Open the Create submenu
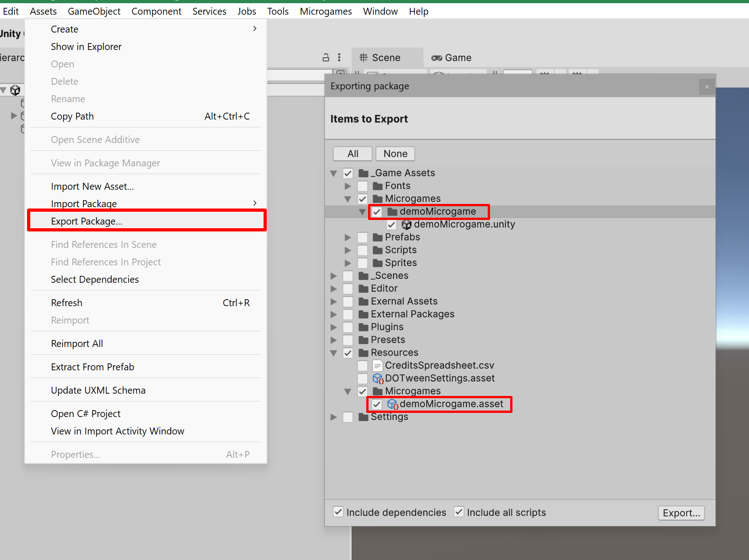Viewport: 749px width, 560px height. tap(146, 29)
